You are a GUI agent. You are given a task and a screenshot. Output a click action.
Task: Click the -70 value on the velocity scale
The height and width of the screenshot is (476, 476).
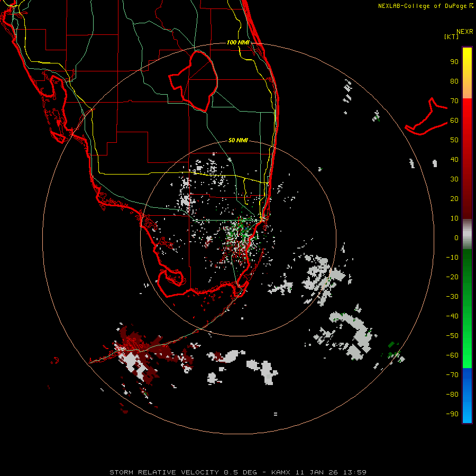[x=452, y=375]
